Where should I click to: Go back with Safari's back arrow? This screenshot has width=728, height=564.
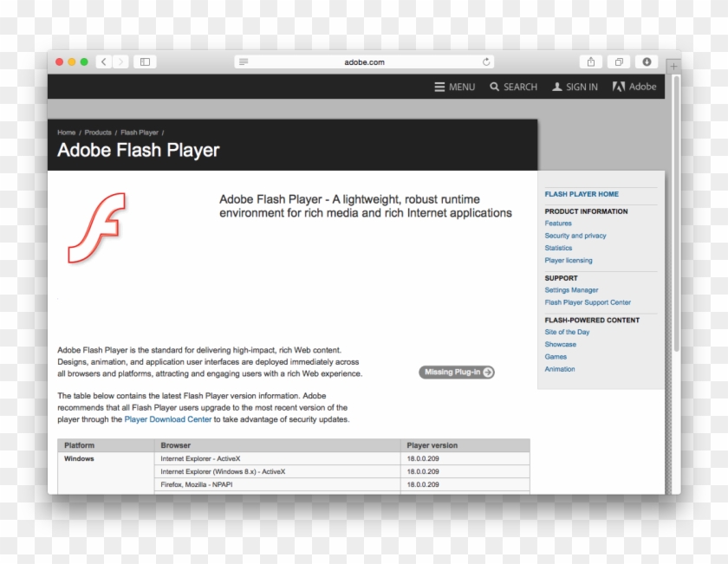(104, 62)
